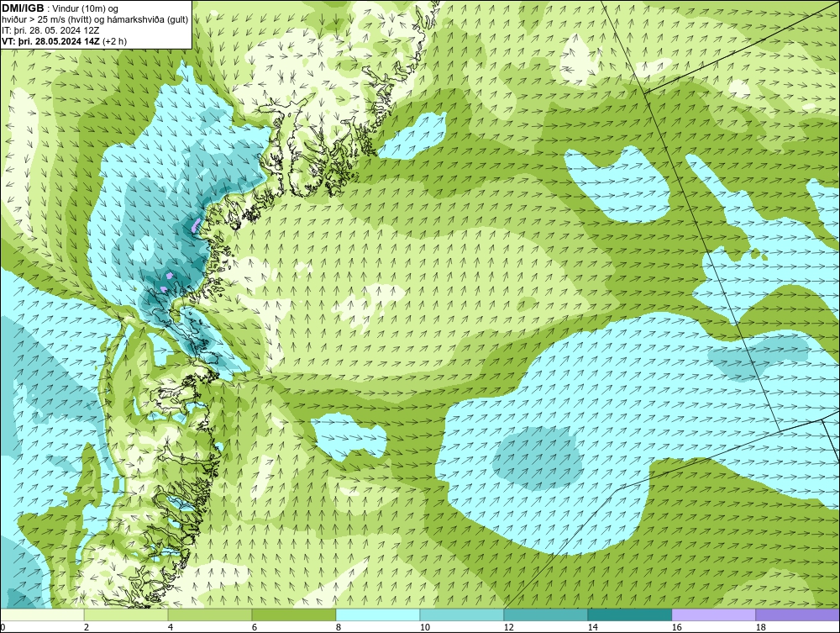The width and height of the screenshot is (840, 633).
Task: Click the 16–18 m/s lavender legend swatch
Action: click(x=713, y=615)
